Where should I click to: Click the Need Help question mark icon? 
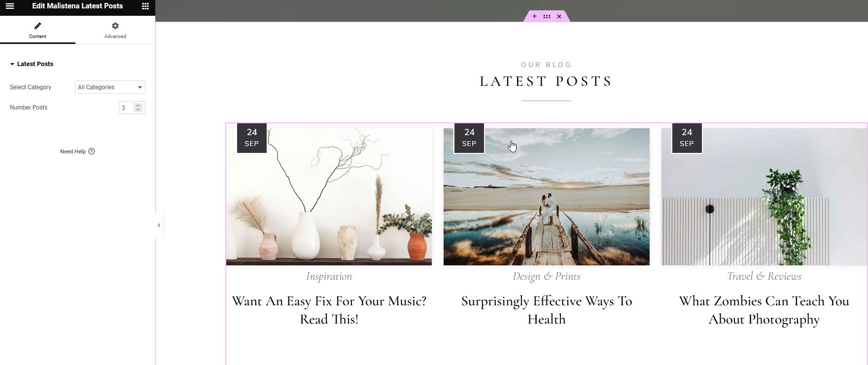click(92, 151)
